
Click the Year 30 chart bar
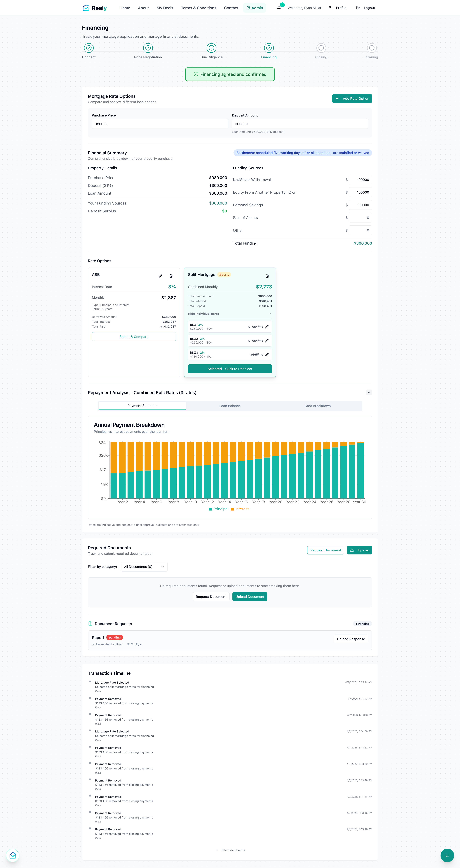[x=360, y=470]
